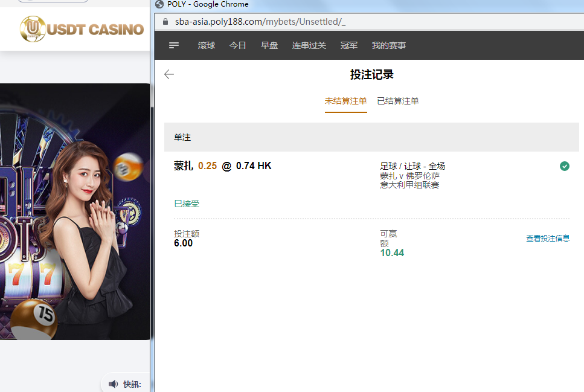Switch to the 未结算注单 tab

tap(345, 101)
